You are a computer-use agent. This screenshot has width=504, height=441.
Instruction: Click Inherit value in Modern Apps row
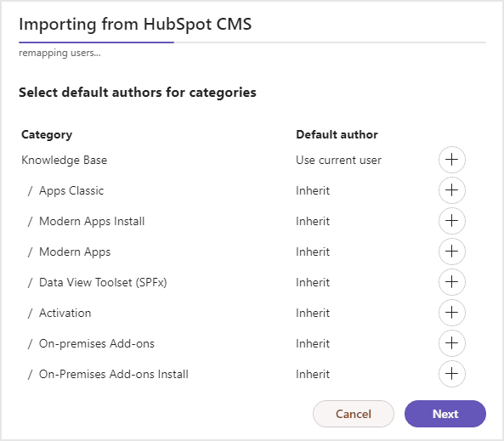click(x=313, y=252)
